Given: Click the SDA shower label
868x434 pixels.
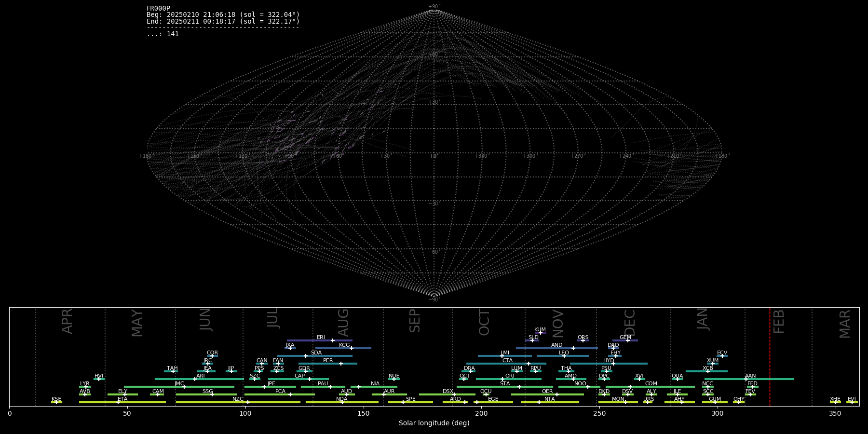Looking at the screenshot, I should pyautogui.click(x=316, y=353).
